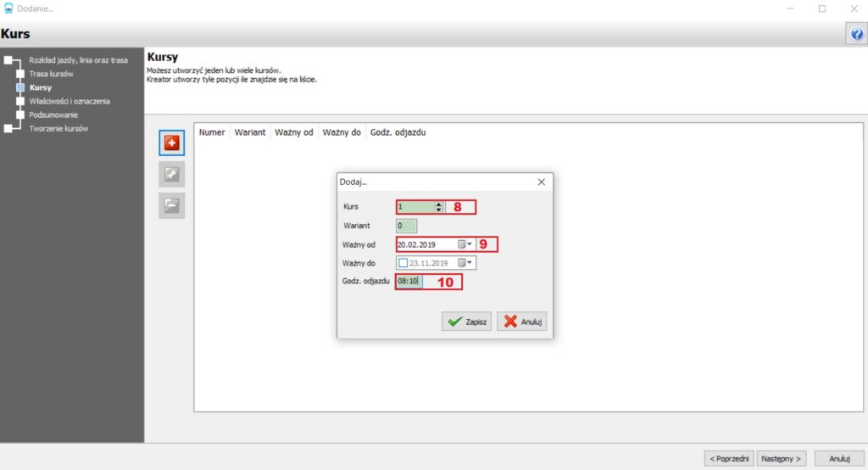868x470 pixels.
Task: Click the minus remove course icon
Action: (x=171, y=205)
